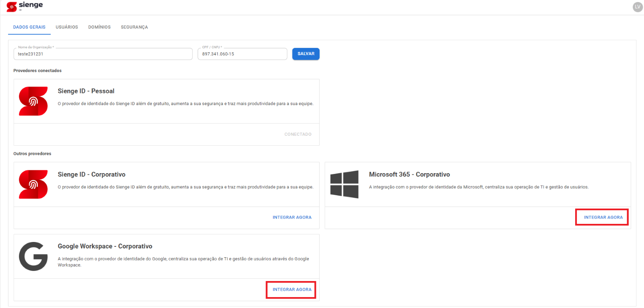Click the Google G logo icon

click(x=33, y=256)
